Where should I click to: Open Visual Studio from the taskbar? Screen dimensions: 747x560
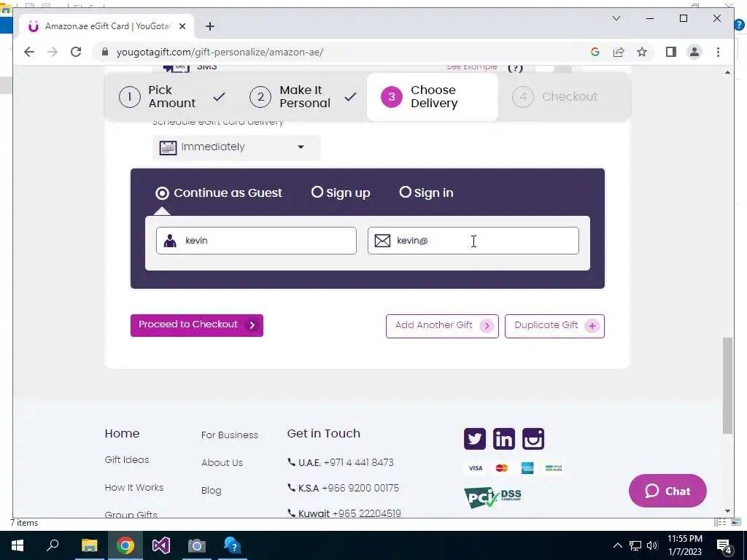click(161, 545)
